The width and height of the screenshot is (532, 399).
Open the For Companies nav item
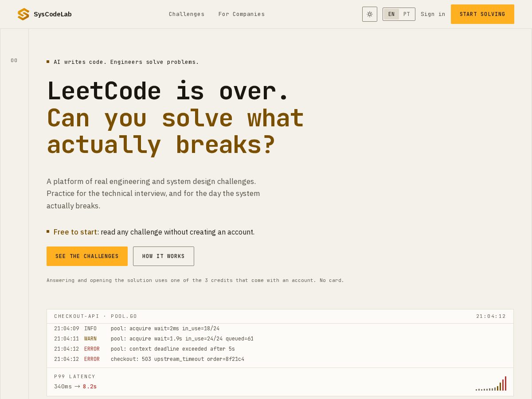242,14
